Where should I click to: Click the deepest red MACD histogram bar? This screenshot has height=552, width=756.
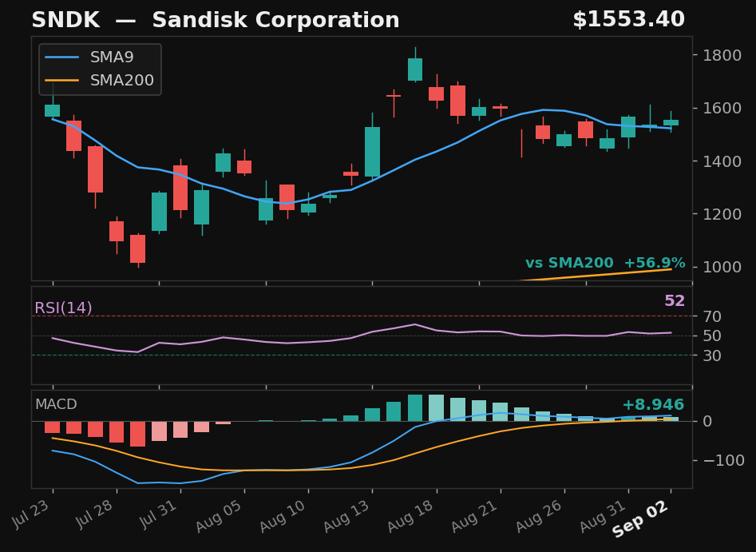pos(138,434)
